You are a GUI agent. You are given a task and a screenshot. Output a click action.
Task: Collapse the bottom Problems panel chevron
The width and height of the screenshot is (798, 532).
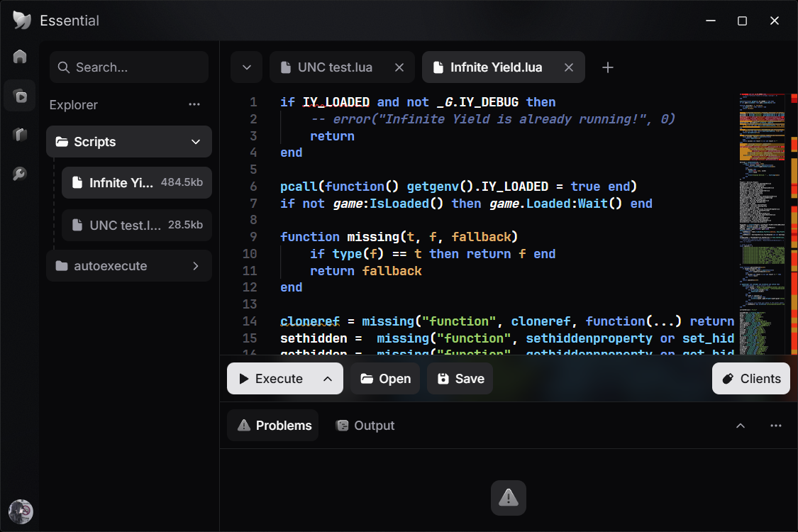point(741,426)
